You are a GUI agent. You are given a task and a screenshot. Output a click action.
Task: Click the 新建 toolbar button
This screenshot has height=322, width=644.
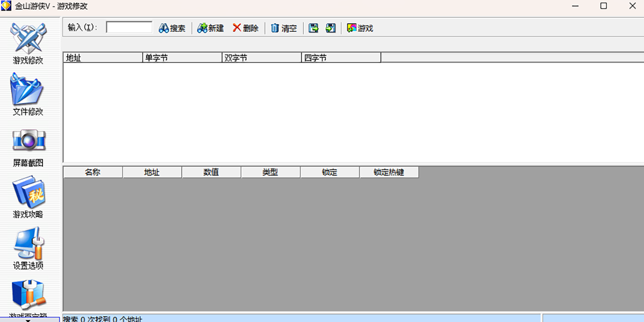pos(210,28)
